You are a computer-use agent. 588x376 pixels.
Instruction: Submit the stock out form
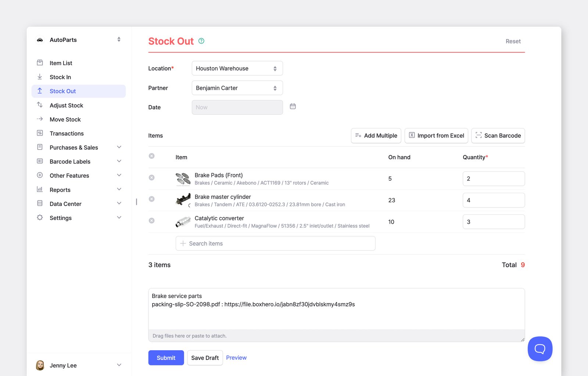[x=166, y=358]
